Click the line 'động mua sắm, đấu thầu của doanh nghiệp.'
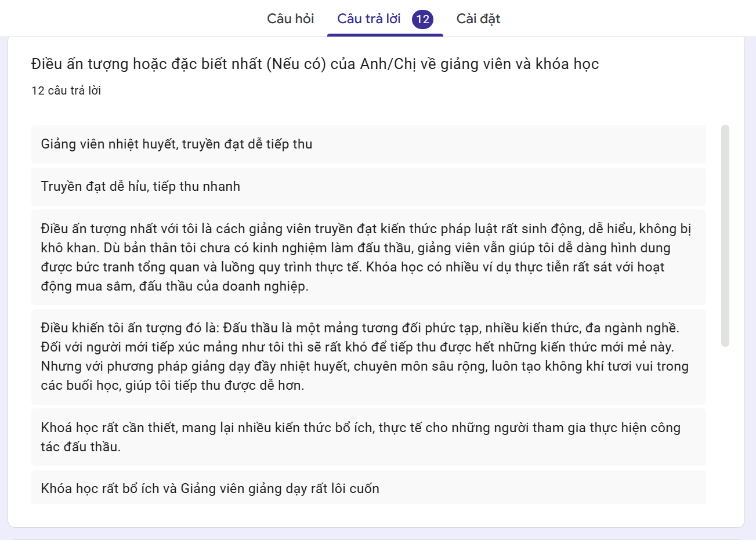The image size is (756, 540). pos(175,286)
